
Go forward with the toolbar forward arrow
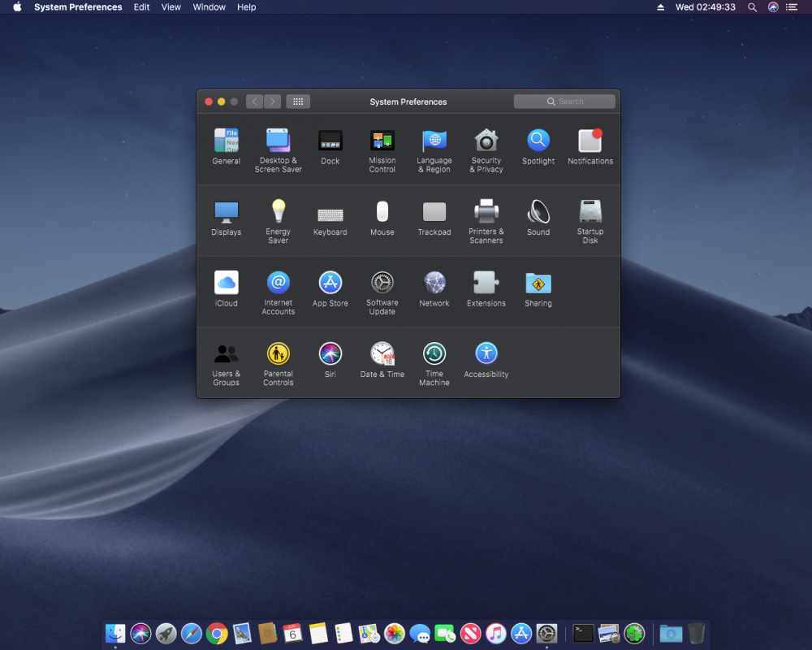272,102
